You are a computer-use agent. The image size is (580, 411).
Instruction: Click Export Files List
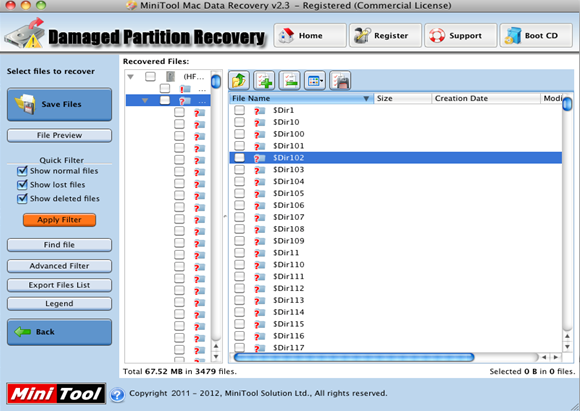point(59,285)
